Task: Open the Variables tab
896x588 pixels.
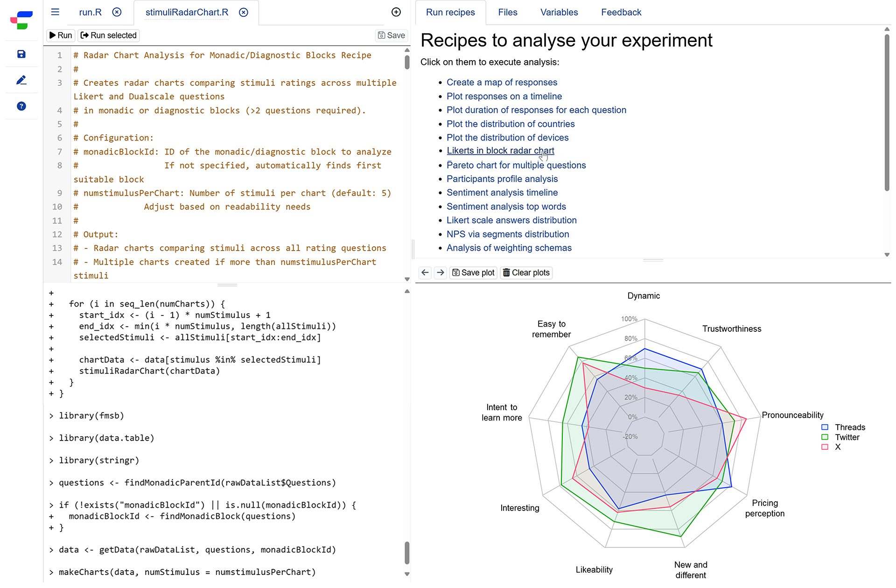Action: tap(559, 13)
